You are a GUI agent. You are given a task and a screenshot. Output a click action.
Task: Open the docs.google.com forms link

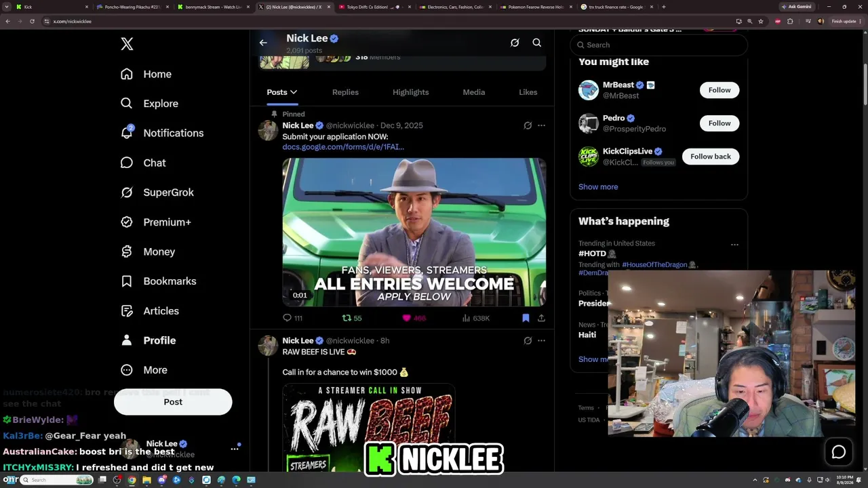343,147
